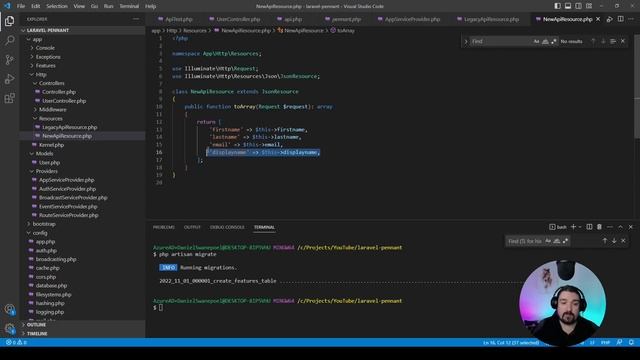Click the terminal Find input field

(x=524, y=241)
